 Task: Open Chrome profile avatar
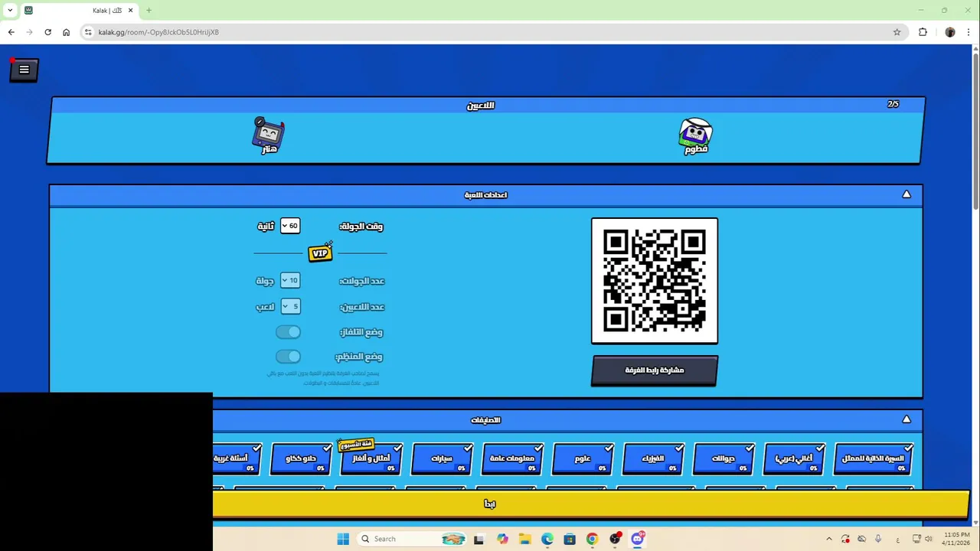pos(950,32)
